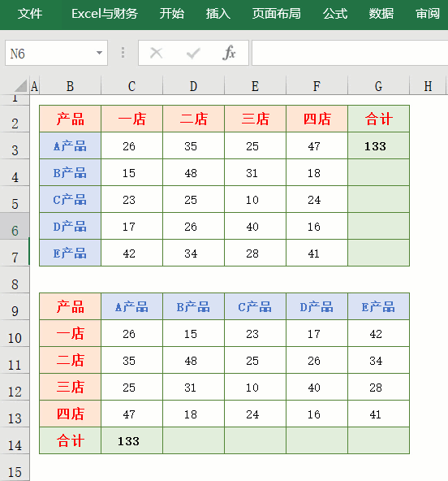448x481 pixels.
Task: Select cell F12 with value 40
Action: [317, 387]
